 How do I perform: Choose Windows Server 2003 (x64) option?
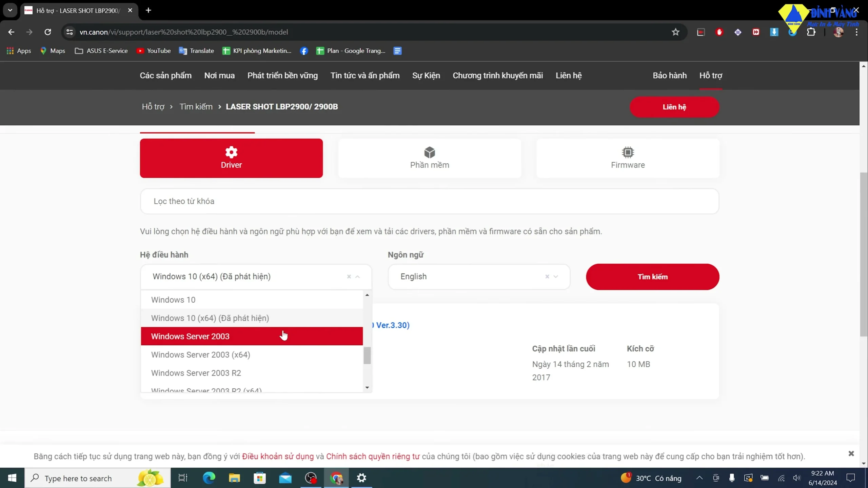(x=252, y=354)
